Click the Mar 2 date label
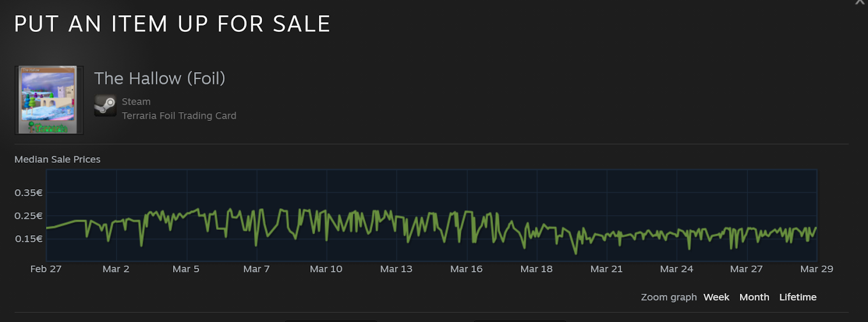 pyautogui.click(x=116, y=269)
